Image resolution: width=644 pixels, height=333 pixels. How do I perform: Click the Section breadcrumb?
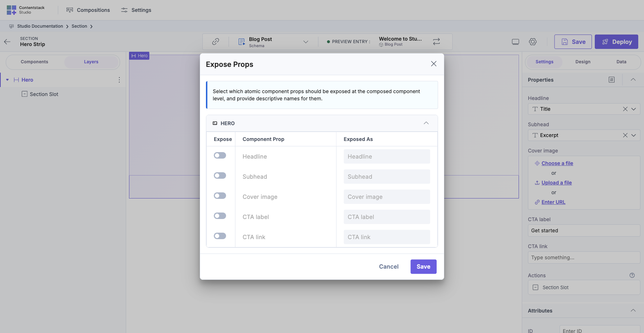79,26
